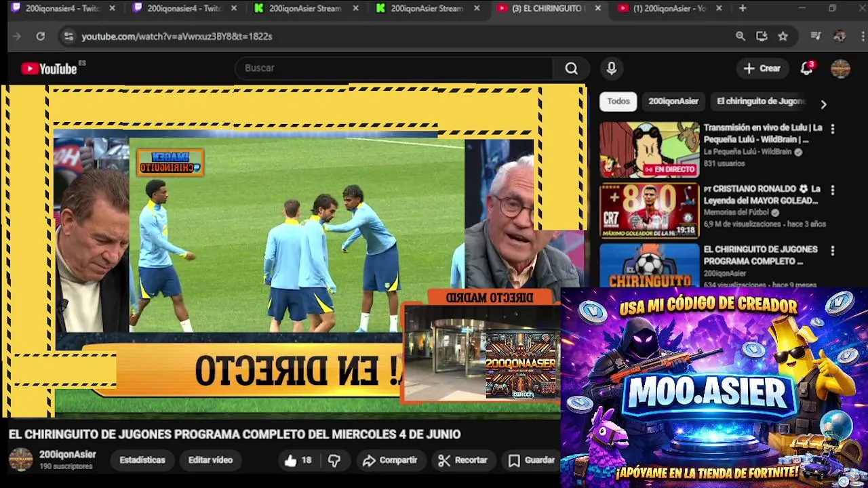Image resolution: width=868 pixels, height=488 pixels.
Task: Open YouTube notifications bell
Action: [x=806, y=68]
